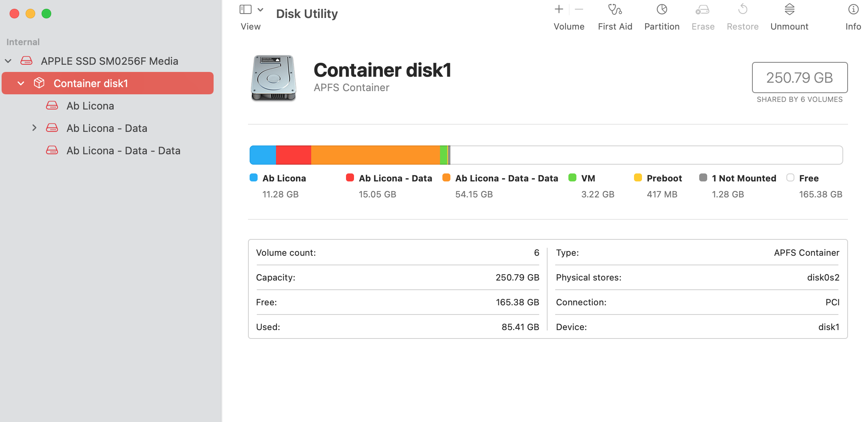Expand the Ab Licona - Data volume
Viewport: 868px width, 422px height.
(x=34, y=128)
